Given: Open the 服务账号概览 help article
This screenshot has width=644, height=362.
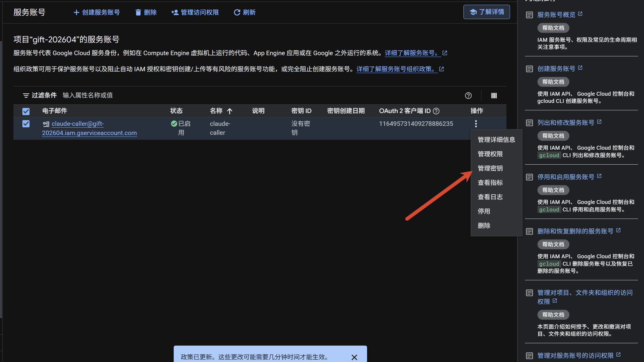Looking at the screenshot, I should pos(556,15).
